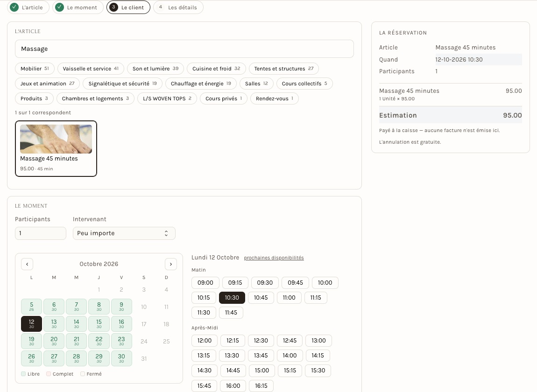Switch to Les détails step
The width and height of the screenshot is (537, 392).
pos(178,7)
